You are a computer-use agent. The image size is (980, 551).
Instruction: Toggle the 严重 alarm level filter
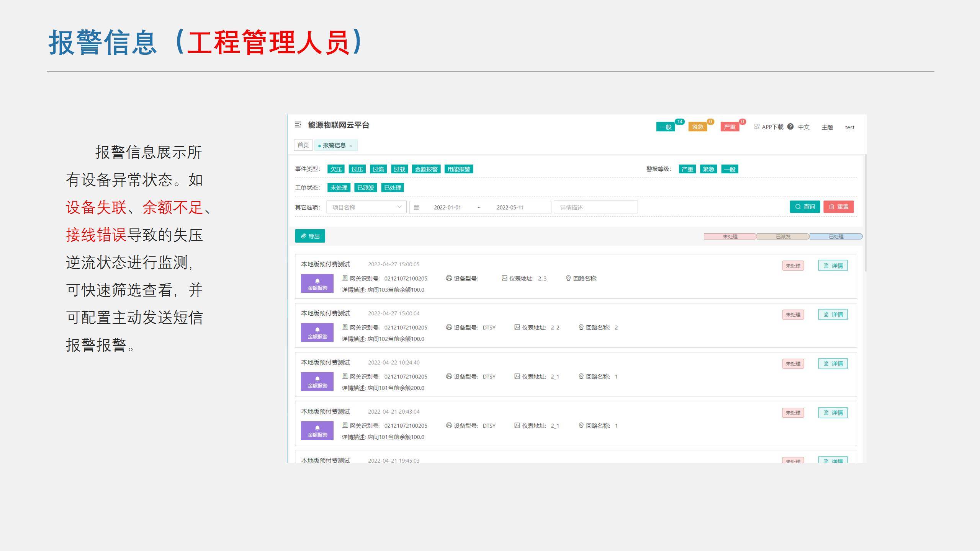[x=687, y=169]
